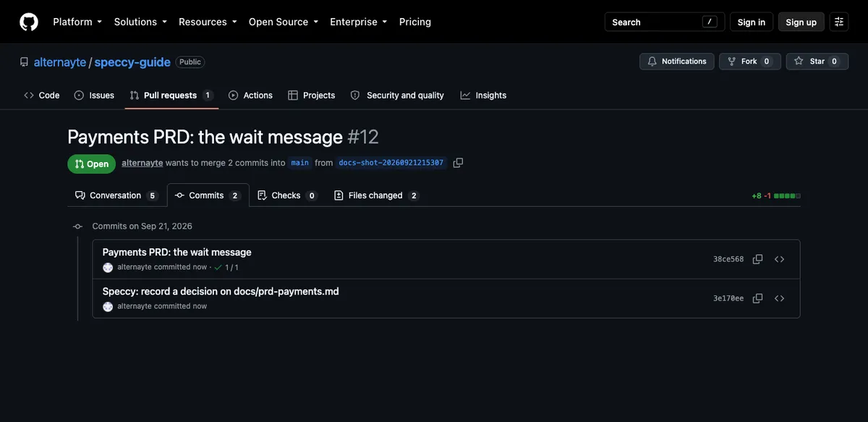Viewport: 868px width, 422px height.
Task: Open the main base branch link
Action: (299, 163)
